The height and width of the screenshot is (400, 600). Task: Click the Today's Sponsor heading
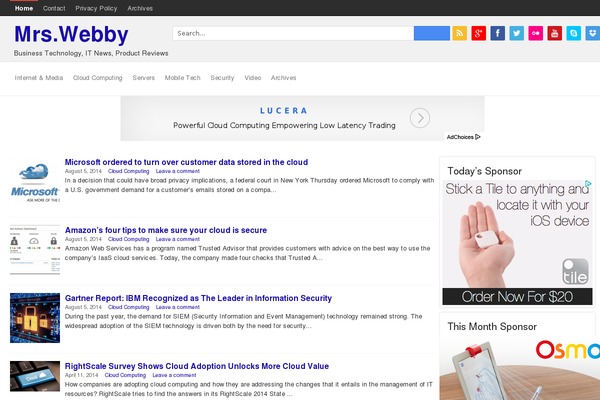click(484, 171)
